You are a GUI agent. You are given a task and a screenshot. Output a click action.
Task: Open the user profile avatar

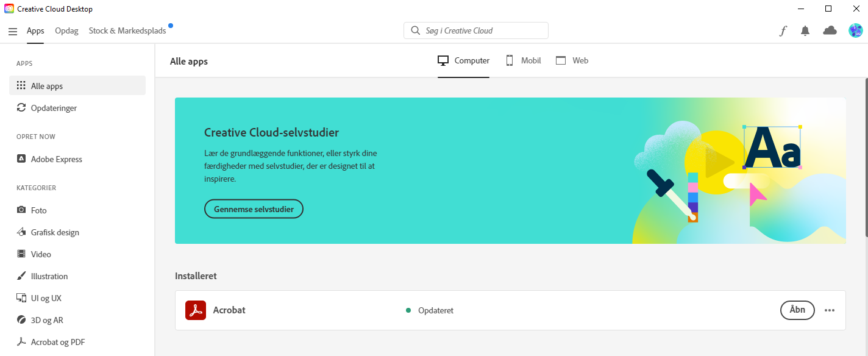coord(855,30)
